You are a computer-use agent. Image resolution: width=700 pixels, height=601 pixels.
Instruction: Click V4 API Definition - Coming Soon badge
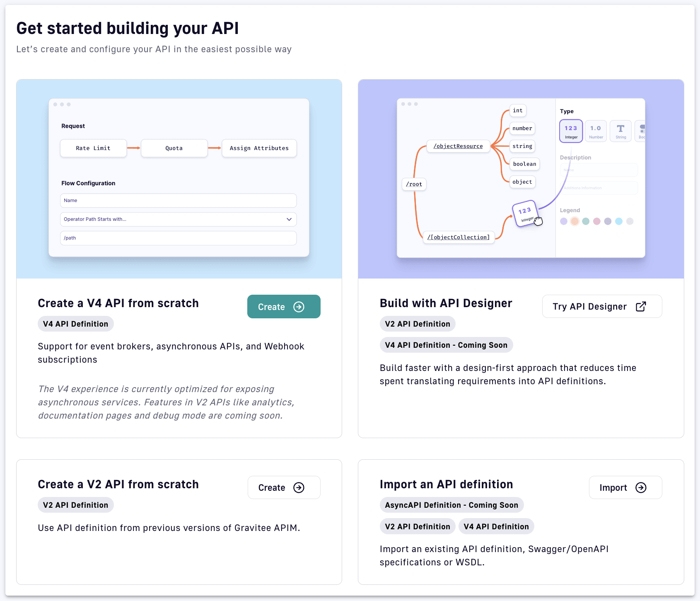click(446, 345)
